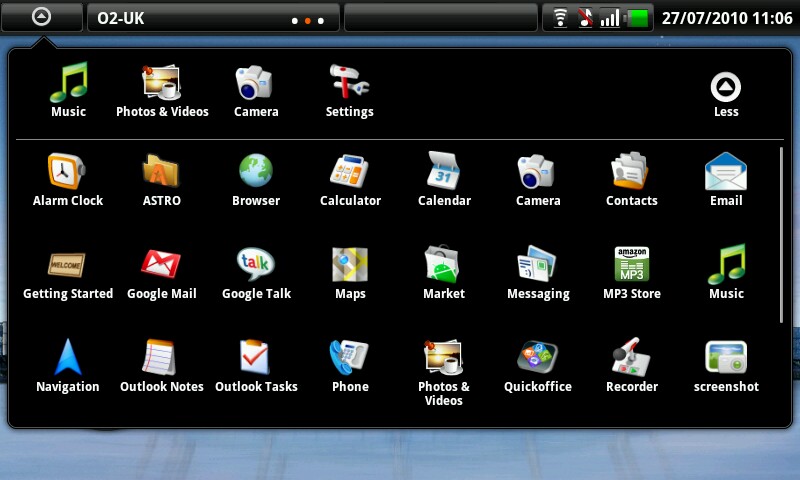The width and height of the screenshot is (800, 480).
Task: Tap the date and time 27/07/2010 11:06
Action: (x=727, y=18)
